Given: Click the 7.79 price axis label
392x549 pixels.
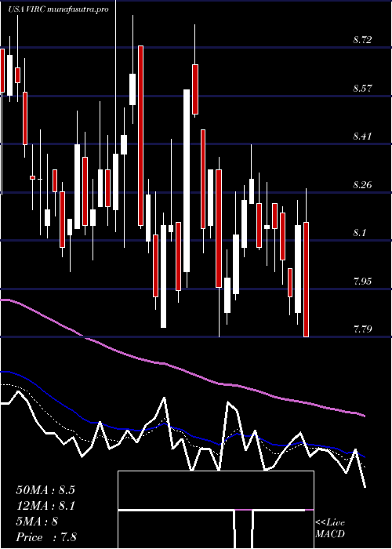Looking at the screenshot, I should tap(362, 329).
